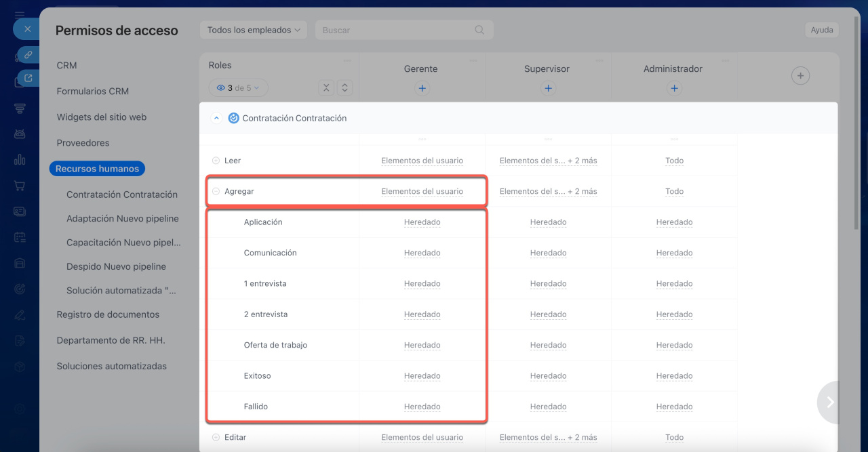Close the access permissions slider panel
The height and width of the screenshot is (452, 868).
[27, 29]
